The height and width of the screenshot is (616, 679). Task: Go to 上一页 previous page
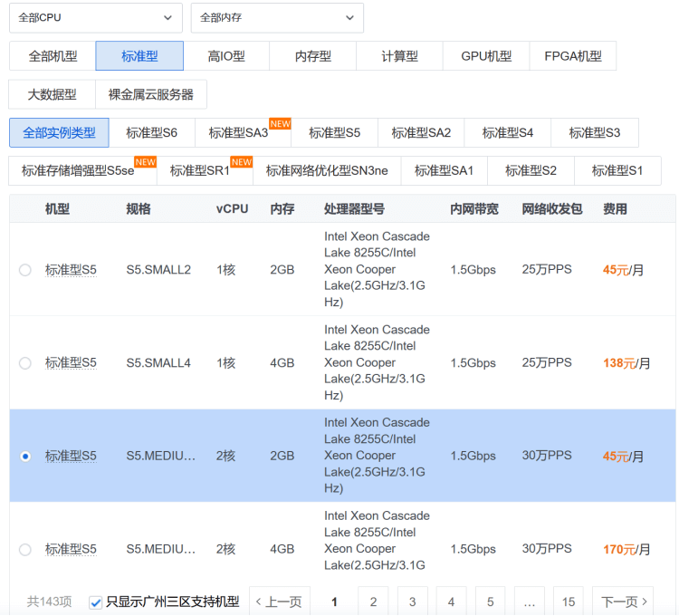(x=280, y=602)
